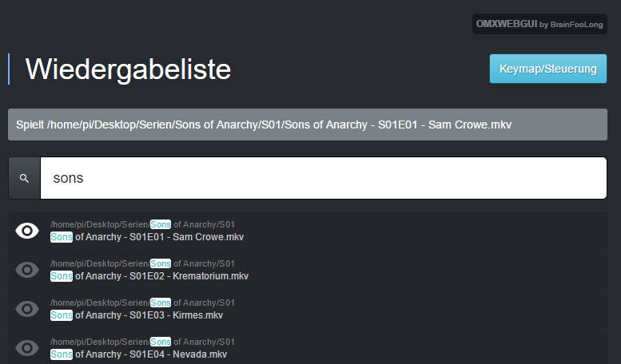This screenshot has height=364, width=621.
Task: Toggle eye icon for S01E04 Nevada
Action: click(x=27, y=347)
